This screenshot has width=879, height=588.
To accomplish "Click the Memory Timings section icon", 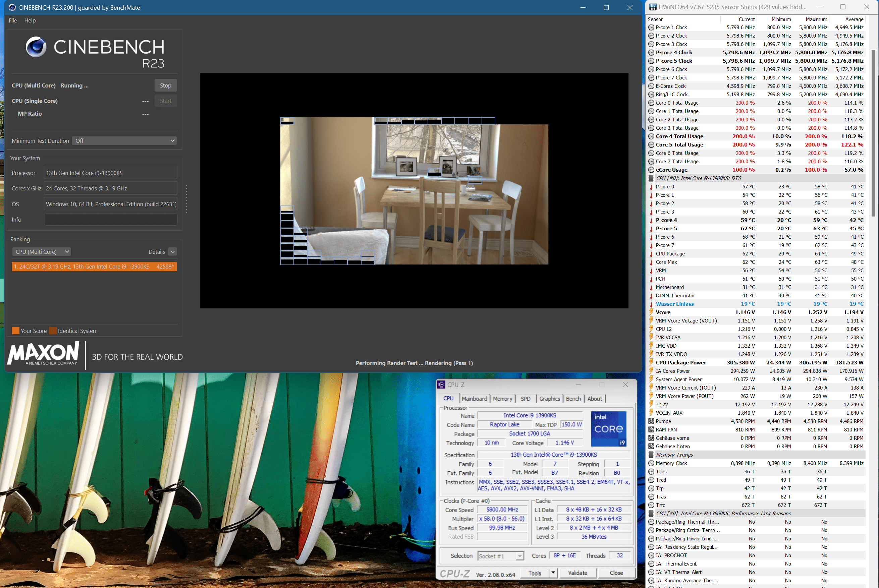I will (x=651, y=455).
